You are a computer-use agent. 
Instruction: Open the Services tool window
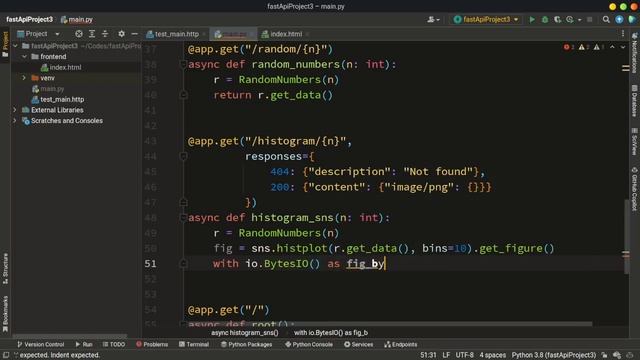click(358, 344)
